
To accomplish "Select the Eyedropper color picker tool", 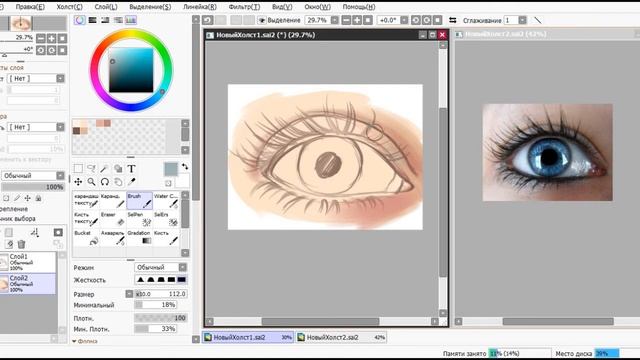I will tap(131, 182).
